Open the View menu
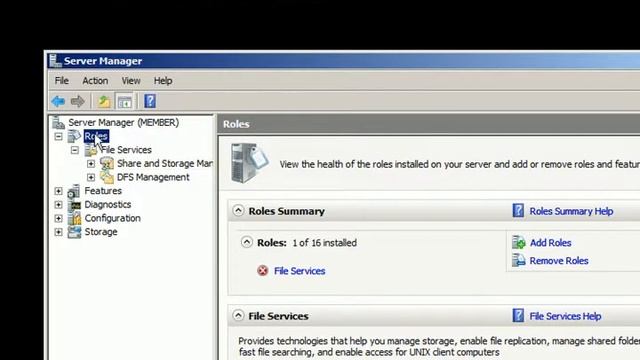Image resolution: width=640 pixels, height=360 pixels. pos(131,81)
